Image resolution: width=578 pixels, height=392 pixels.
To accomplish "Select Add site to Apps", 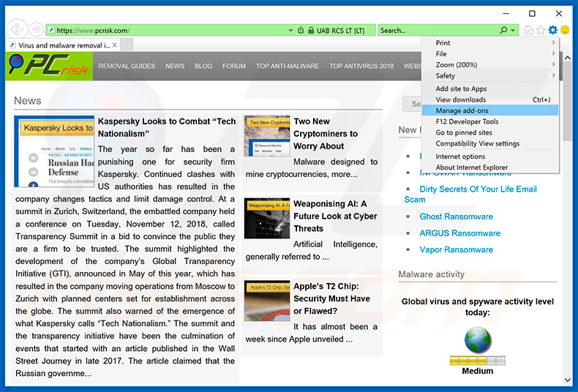I will (490, 88).
